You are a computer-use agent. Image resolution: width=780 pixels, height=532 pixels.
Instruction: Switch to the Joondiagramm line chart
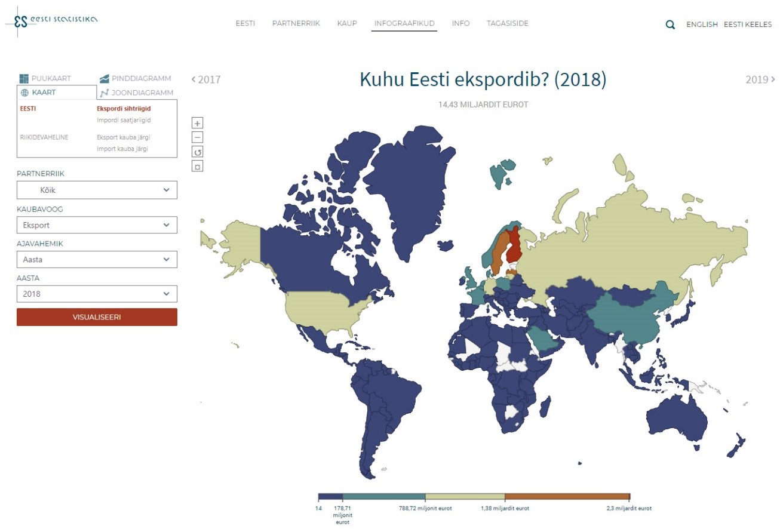coord(137,93)
